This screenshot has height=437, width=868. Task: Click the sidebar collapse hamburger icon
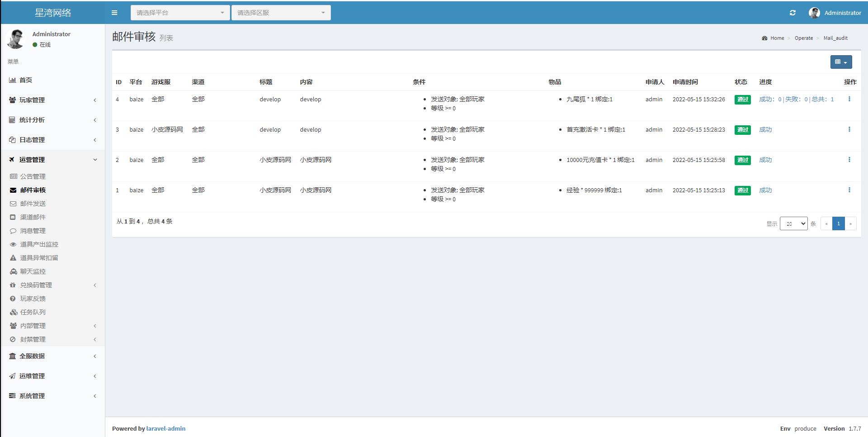coord(114,12)
